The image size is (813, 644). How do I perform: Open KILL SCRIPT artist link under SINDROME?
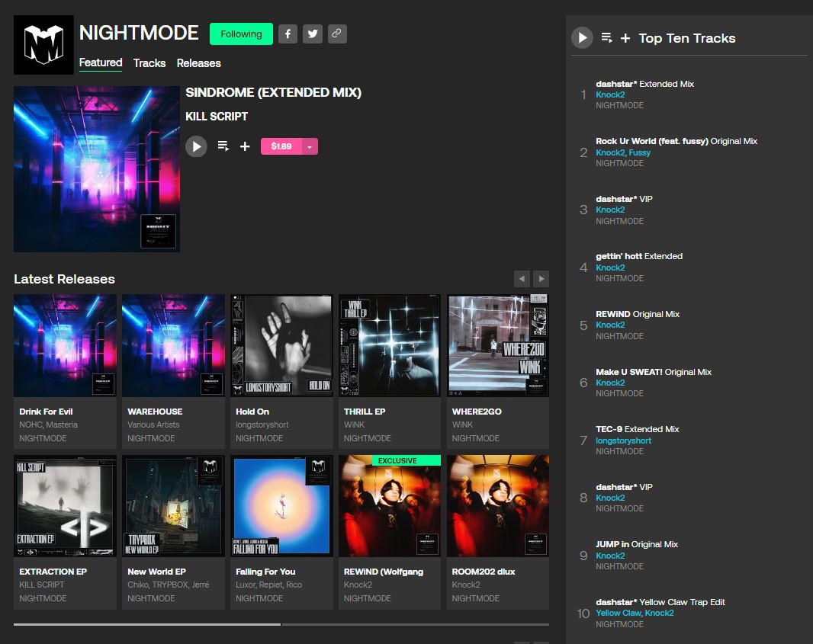point(217,117)
